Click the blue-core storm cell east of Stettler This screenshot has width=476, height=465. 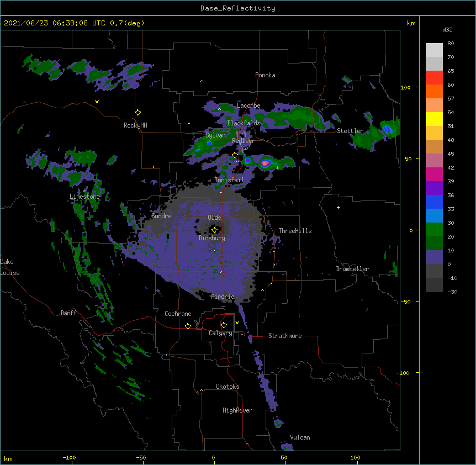[x=388, y=129]
